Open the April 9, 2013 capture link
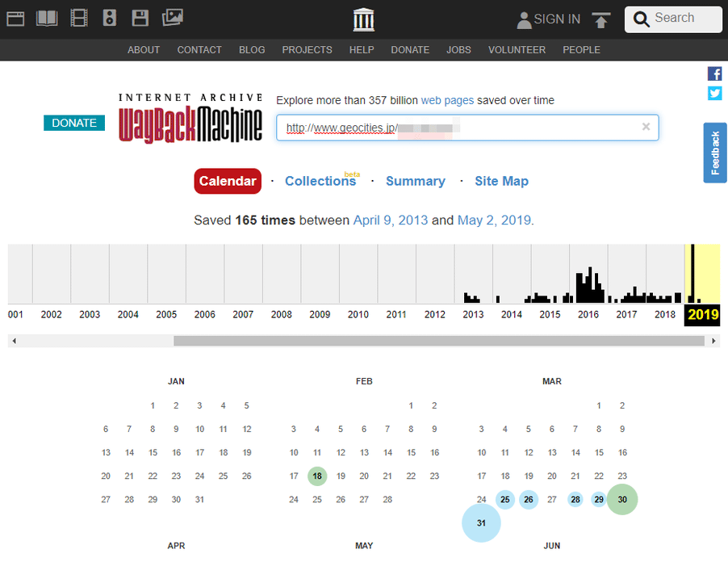 click(x=391, y=220)
